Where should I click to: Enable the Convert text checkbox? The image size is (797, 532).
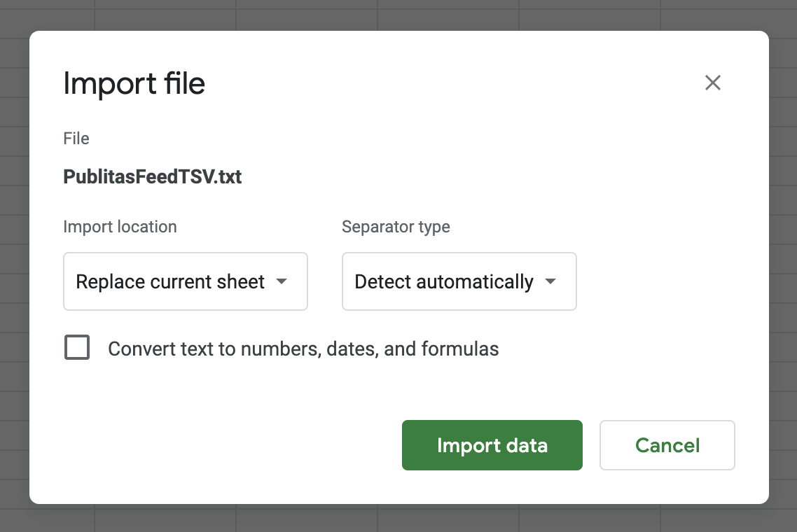(77, 348)
